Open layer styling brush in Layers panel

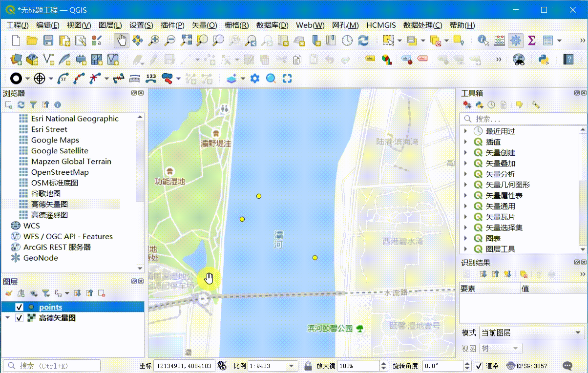pyautogui.click(x=9, y=293)
